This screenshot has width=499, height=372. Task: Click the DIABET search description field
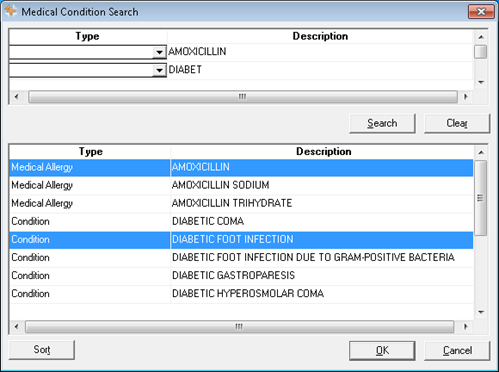pos(320,70)
